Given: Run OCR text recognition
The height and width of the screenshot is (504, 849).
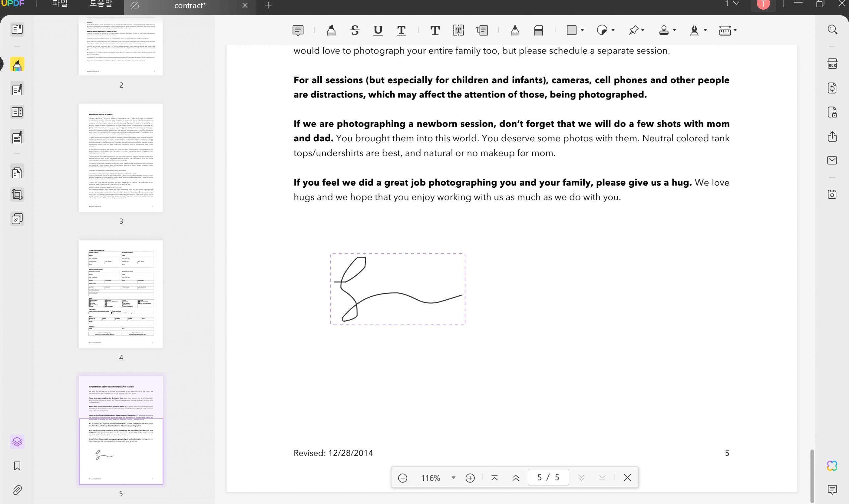Looking at the screenshot, I should point(832,64).
